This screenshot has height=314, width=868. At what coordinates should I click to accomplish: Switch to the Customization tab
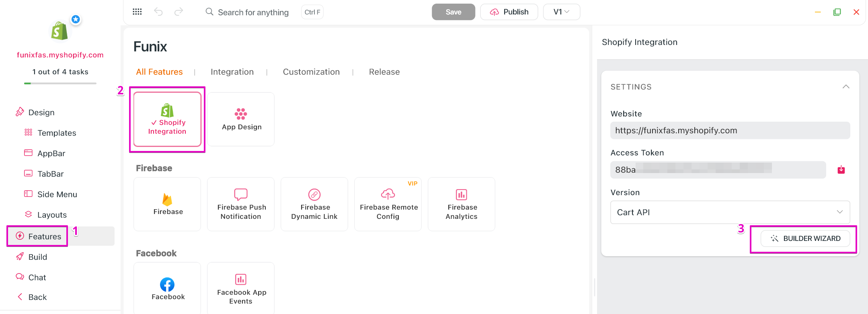pos(311,72)
